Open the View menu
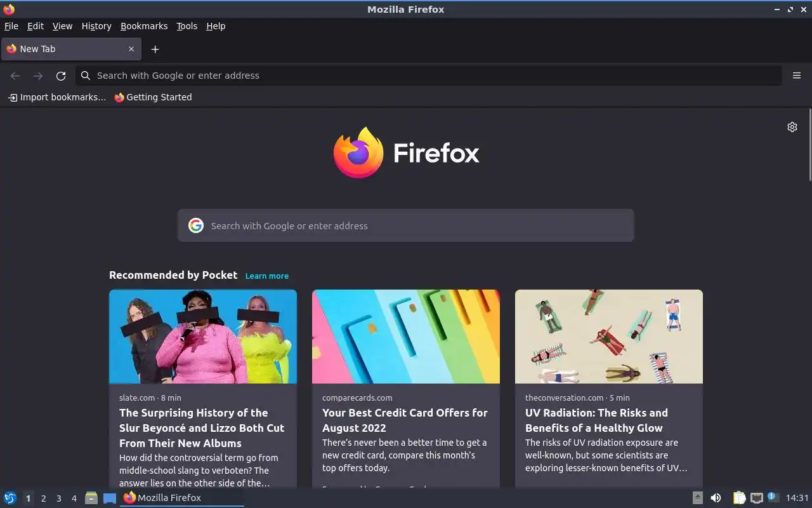This screenshot has width=812, height=508. coord(62,26)
